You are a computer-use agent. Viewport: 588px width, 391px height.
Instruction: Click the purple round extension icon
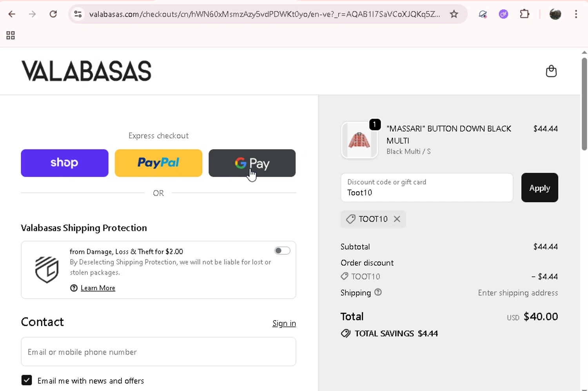[503, 14]
